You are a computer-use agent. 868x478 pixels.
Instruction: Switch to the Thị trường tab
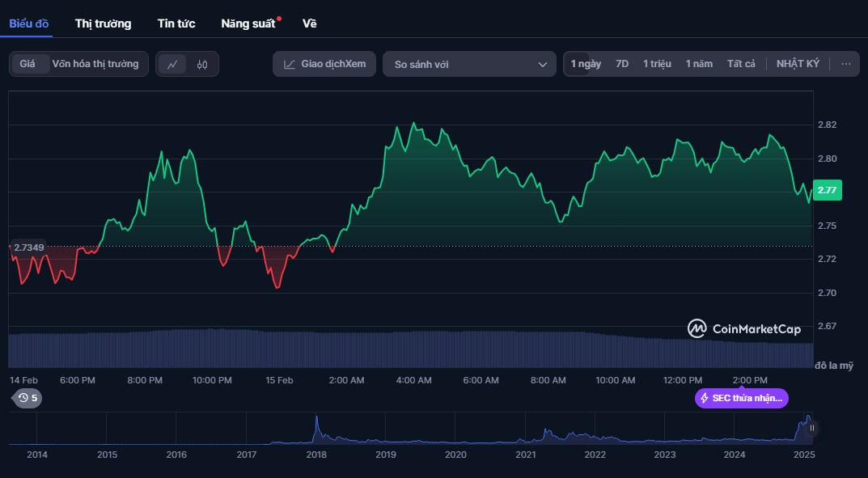102,23
